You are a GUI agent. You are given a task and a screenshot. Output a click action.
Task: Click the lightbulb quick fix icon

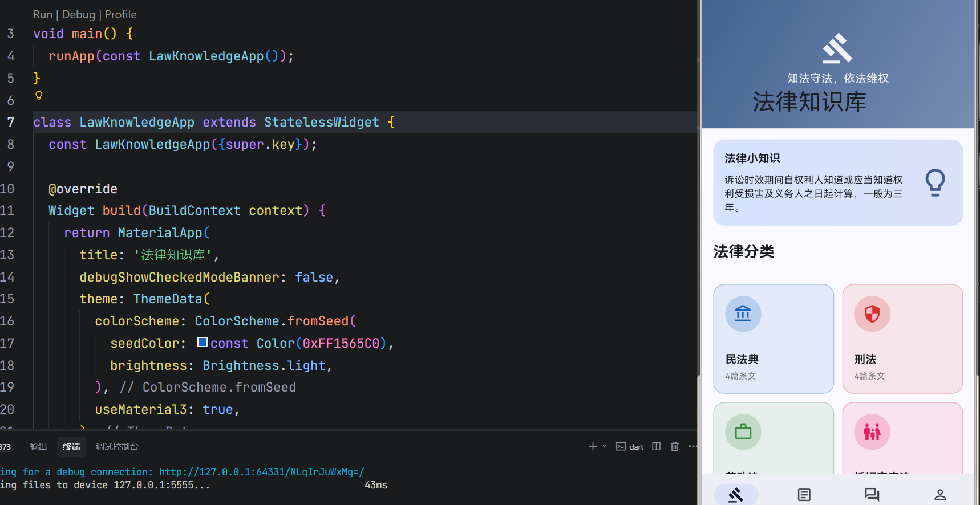pos(39,95)
